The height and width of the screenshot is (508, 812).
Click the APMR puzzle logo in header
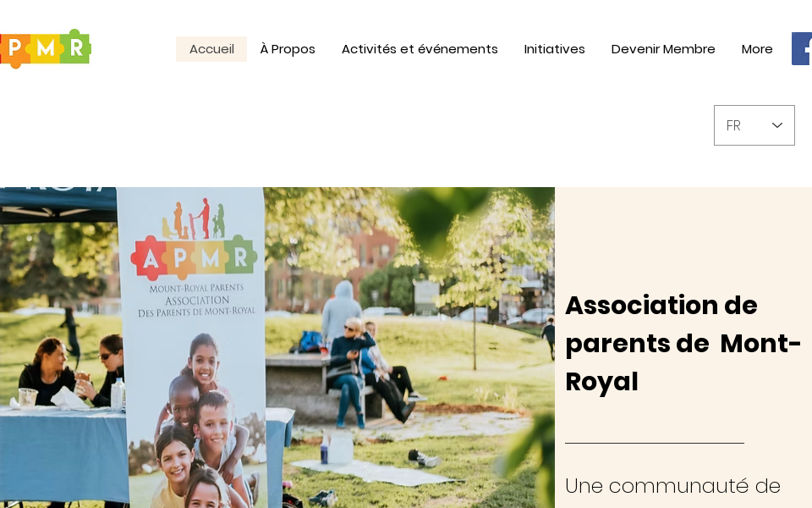point(46,48)
